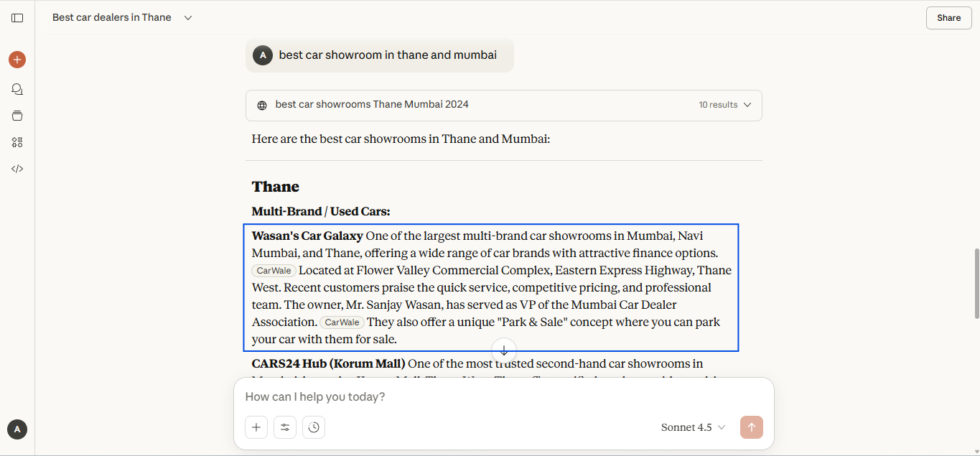The height and width of the screenshot is (456, 980).
Task: Open the Artifacts grid icon in the sidebar
Action: coord(17,142)
